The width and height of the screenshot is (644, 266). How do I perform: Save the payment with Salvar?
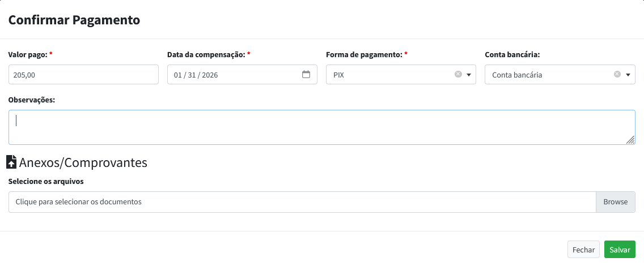click(620, 250)
